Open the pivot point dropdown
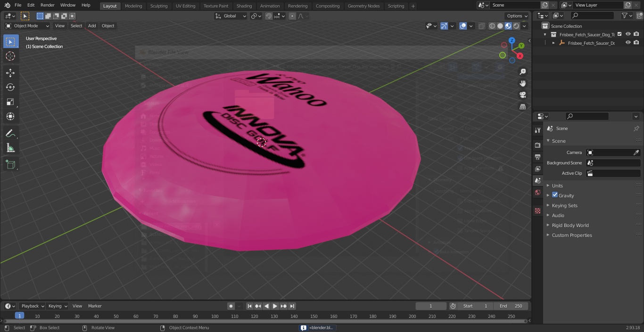This screenshot has height=332, width=644. 256,16
